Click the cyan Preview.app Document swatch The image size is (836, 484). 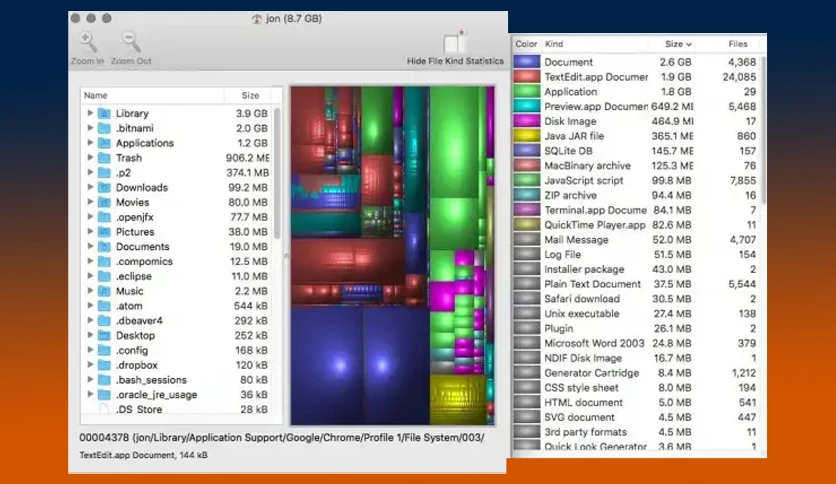(x=527, y=106)
